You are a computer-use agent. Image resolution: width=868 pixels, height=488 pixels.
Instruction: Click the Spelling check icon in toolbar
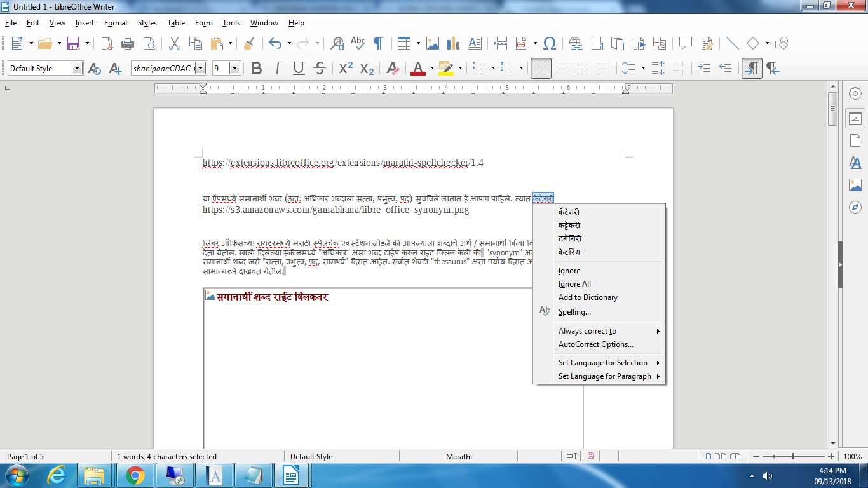tap(358, 43)
